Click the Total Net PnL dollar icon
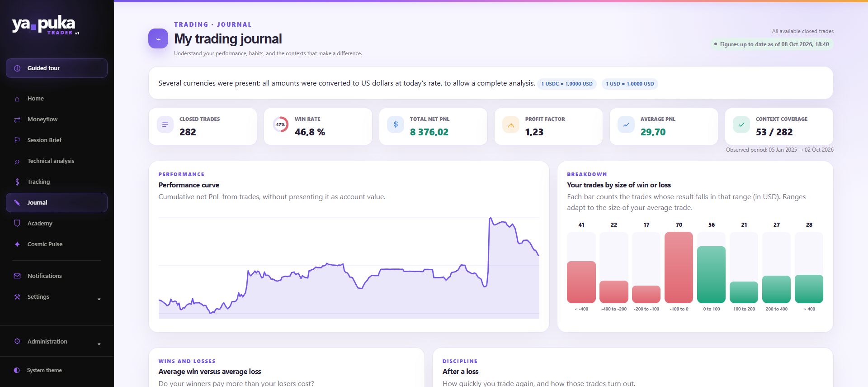The image size is (868, 387). click(396, 124)
